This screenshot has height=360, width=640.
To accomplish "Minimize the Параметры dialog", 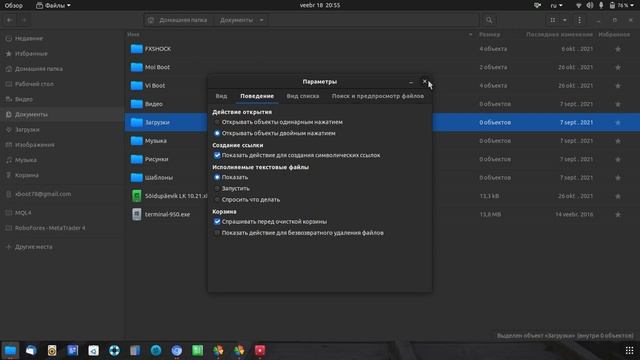I will [411, 82].
